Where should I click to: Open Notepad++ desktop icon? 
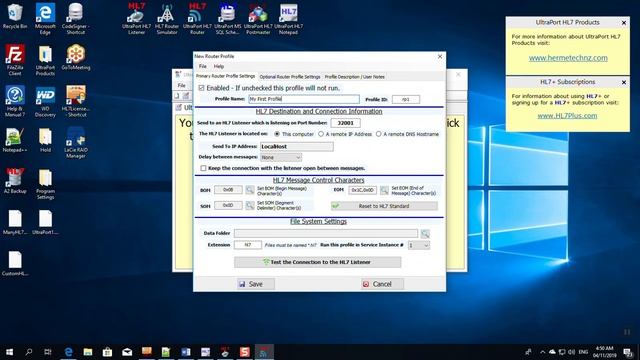[15, 140]
